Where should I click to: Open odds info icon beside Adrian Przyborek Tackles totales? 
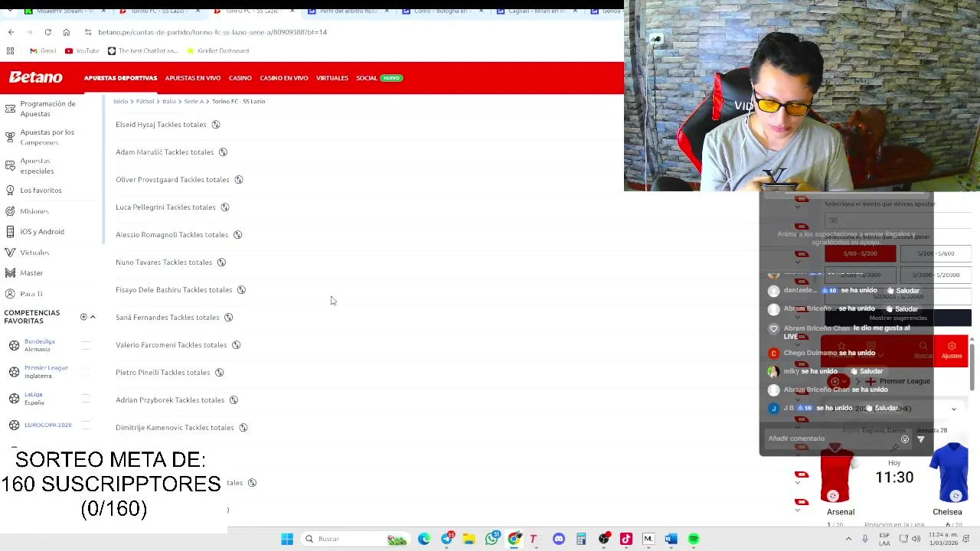(x=234, y=399)
